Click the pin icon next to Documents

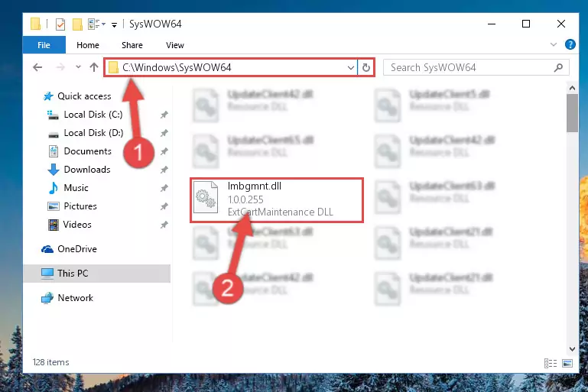click(164, 151)
